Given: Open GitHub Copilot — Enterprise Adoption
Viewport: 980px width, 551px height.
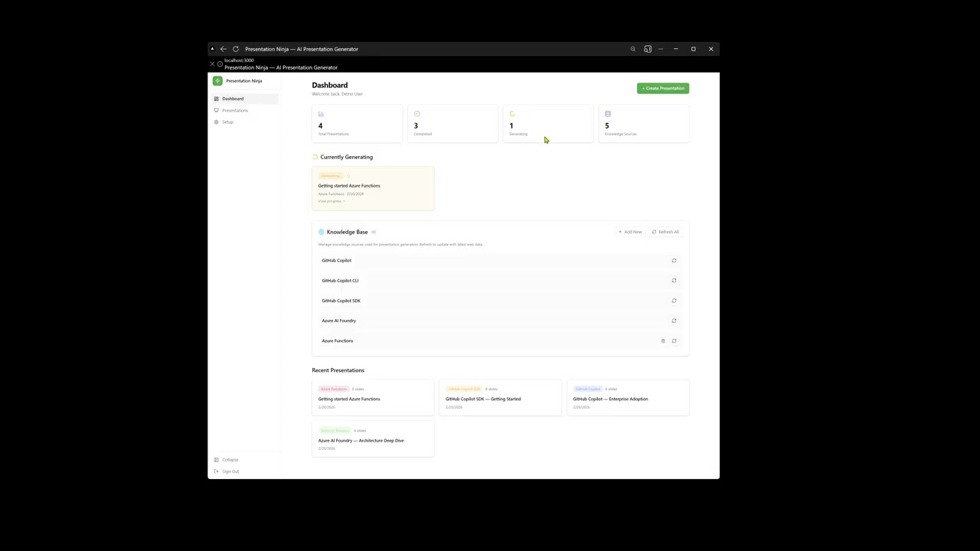Looking at the screenshot, I should pos(628,398).
